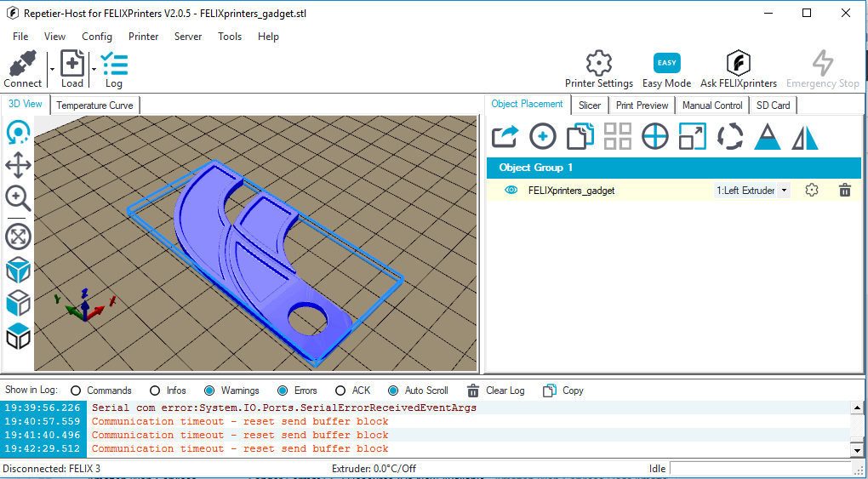Open the Manual Control tab
This screenshot has width=868, height=479.
(712, 105)
